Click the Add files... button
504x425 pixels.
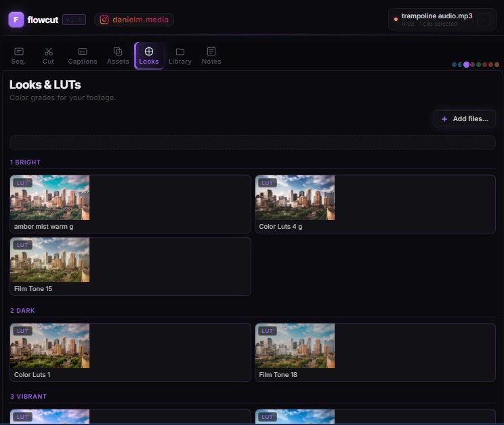465,118
